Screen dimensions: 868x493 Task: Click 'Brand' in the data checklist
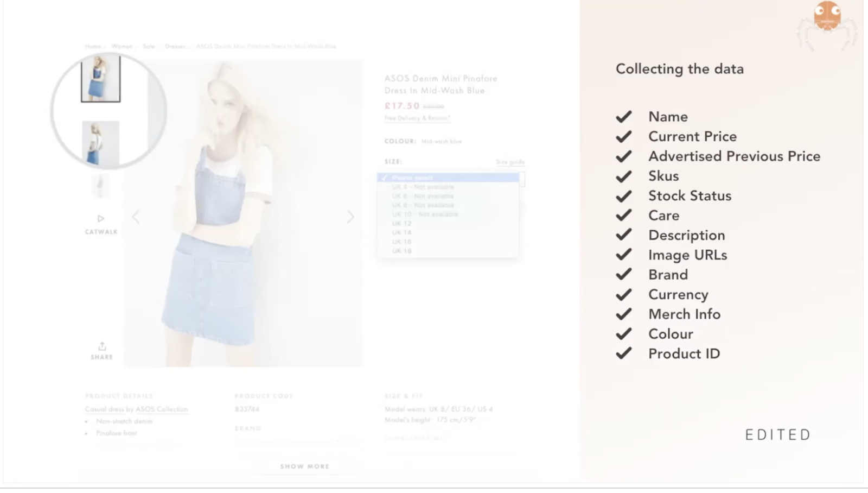[x=668, y=275]
